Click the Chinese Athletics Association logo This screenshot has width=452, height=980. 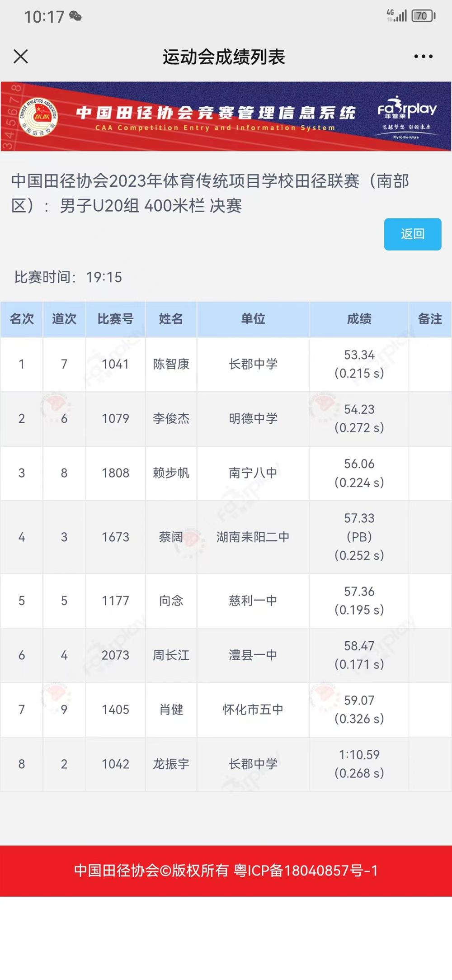click(38, 117)
